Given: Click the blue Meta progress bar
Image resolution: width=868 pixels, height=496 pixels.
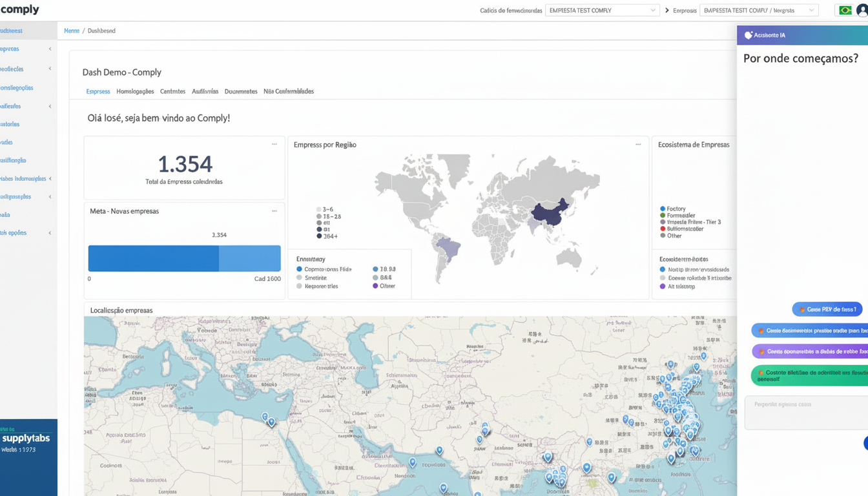Looking at the screenshot, I should click(x=184, y=258).
